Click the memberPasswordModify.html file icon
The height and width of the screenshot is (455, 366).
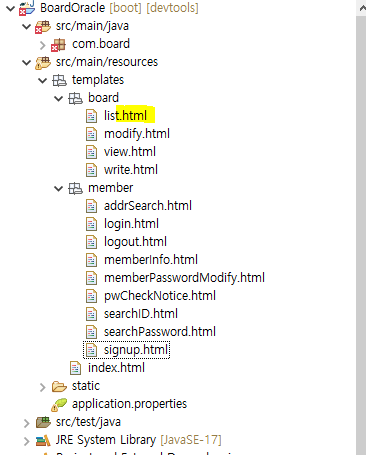91,278
